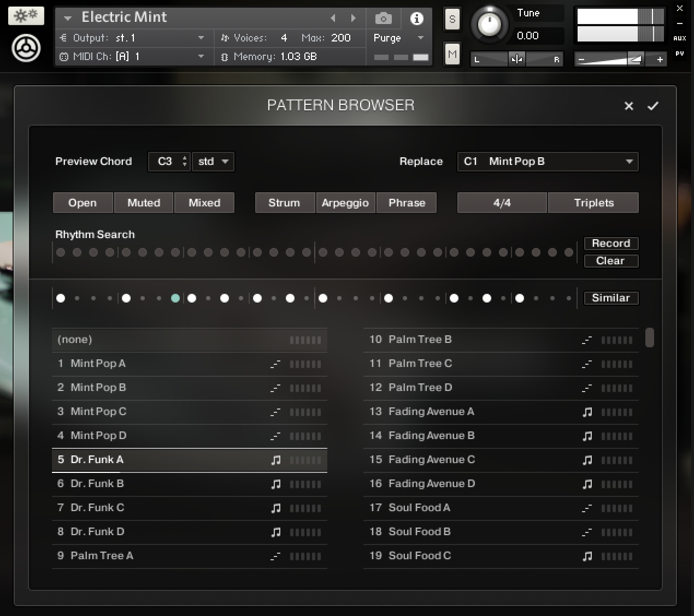Viewport: 694px width, 616px height.
Task: Open the std chord voicing dropdown
Action: pyautogui.click(x=213, y=162)
